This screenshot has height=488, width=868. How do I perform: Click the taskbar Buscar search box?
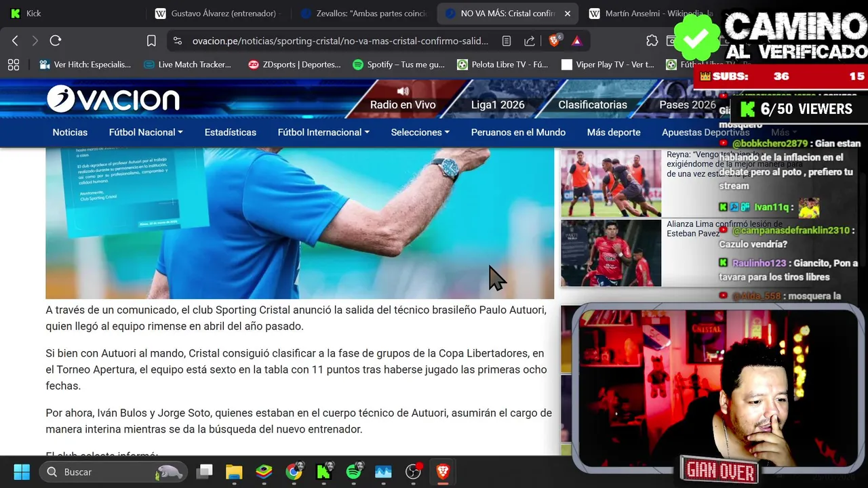(x=114, y=472)
